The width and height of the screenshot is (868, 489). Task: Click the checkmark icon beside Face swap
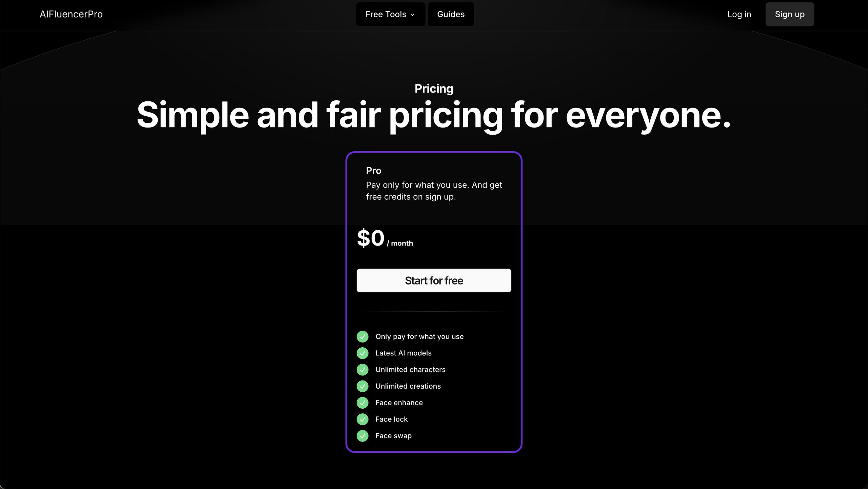pyautogui.click(x=362, y=436)
